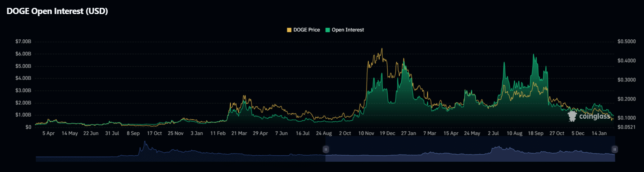The width and height of the screenshot is (644, 172).
Task: Click the 2 Jul date label
Action: pos(493,133)
